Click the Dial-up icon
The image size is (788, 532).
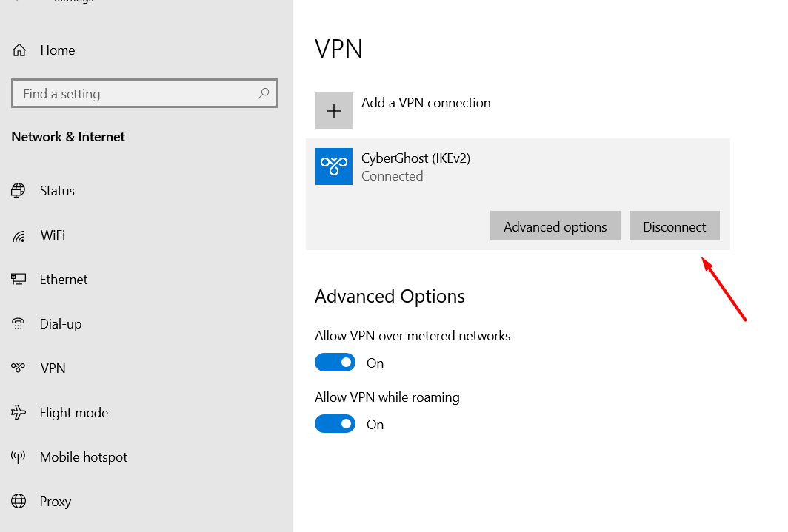coord(19,324)
